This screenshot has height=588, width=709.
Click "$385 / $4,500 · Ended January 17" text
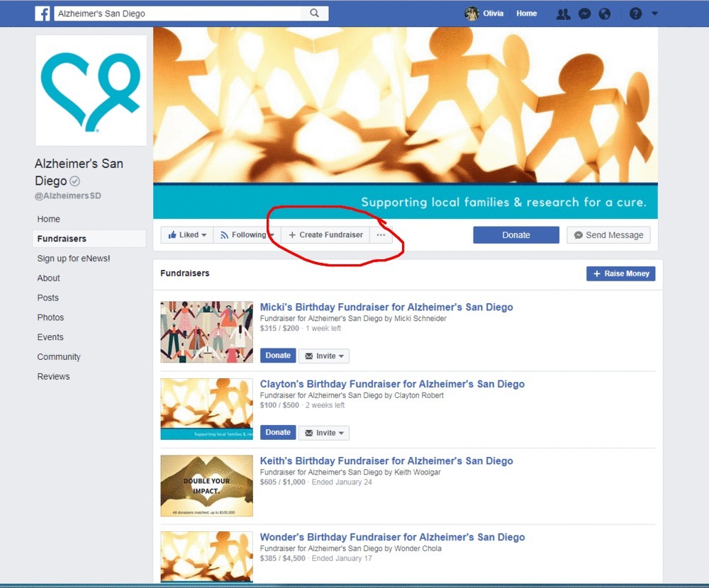[316, 559]
